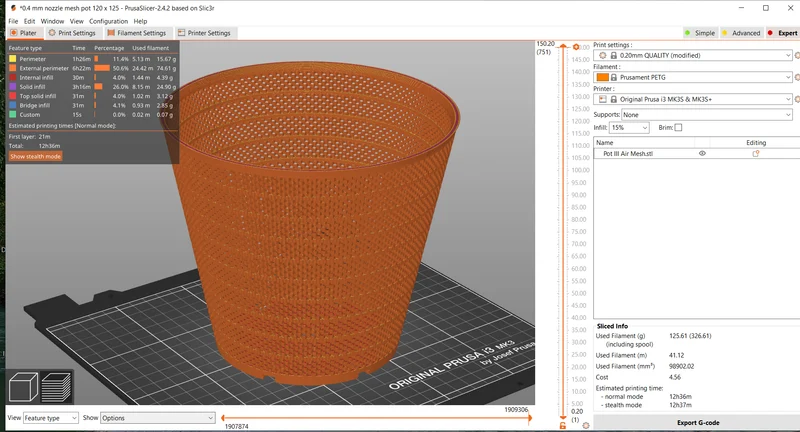Click the printer icon in the printer preset
This screenshot has height=432, width=800.
tap(603, 99)
